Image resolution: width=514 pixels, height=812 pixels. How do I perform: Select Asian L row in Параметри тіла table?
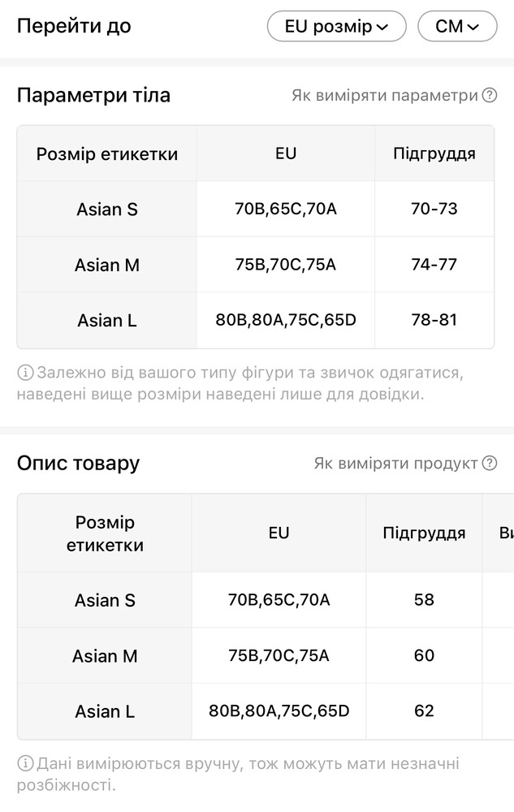tap(107, 320)
